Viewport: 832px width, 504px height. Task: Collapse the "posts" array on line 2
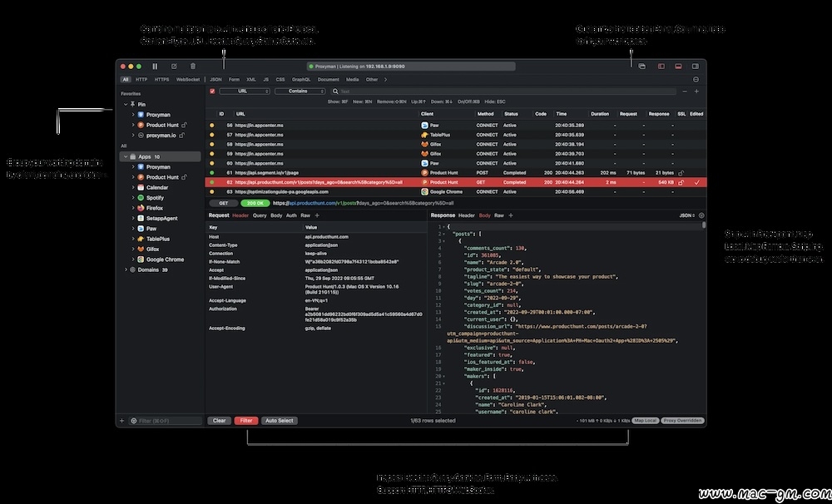(444, 234)
